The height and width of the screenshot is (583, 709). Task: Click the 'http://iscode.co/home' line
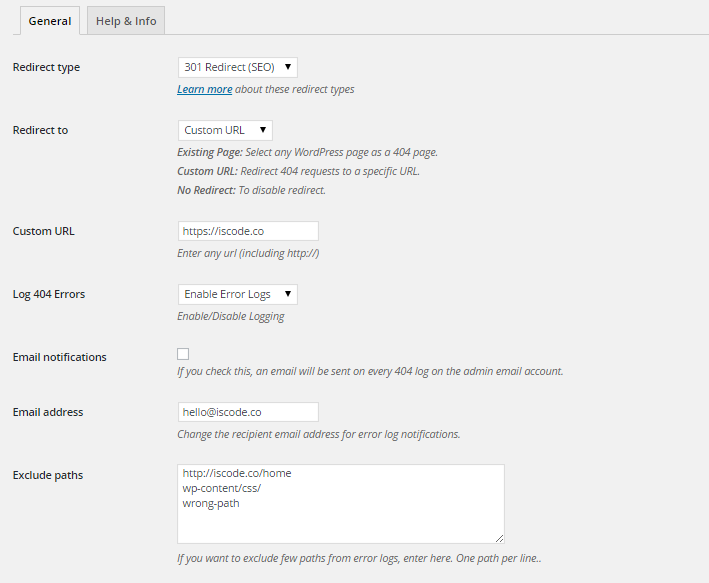[237, 474]
